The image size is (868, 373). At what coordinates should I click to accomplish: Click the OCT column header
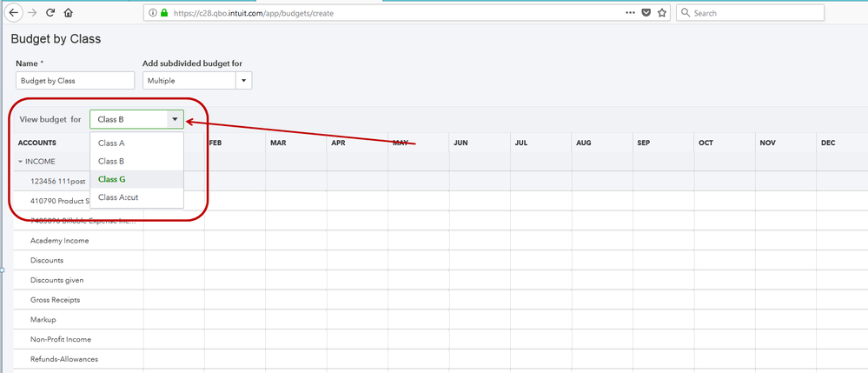[x=706, y=143]
